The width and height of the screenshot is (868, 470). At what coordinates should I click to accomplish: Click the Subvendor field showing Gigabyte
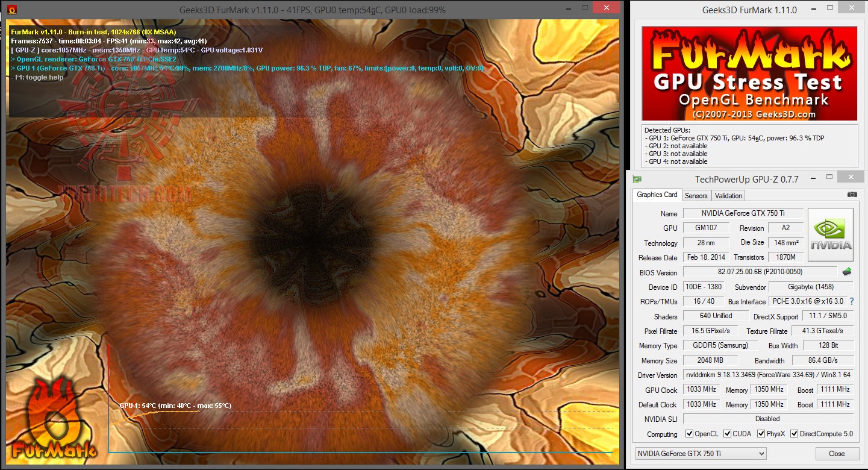point(811,287)
